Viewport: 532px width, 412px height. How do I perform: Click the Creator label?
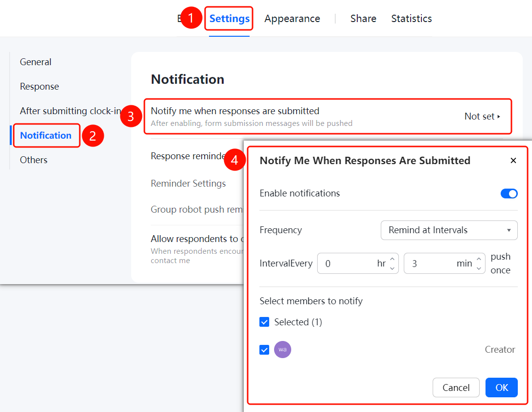click(x=500, y=349)
